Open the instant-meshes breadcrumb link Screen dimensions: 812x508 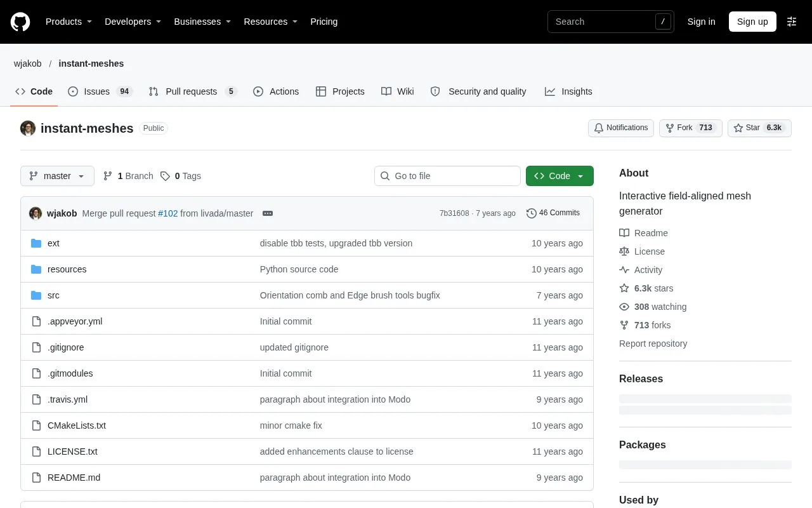coord(91,63)
